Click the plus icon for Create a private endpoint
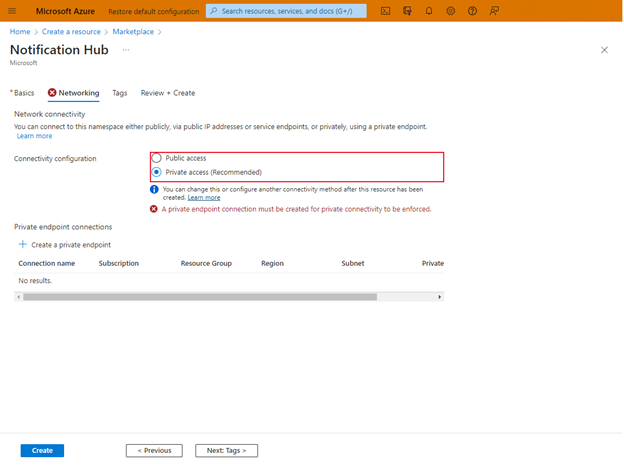Image resolution: width=624 pixels, height=470 pixels. pos(23,244)
